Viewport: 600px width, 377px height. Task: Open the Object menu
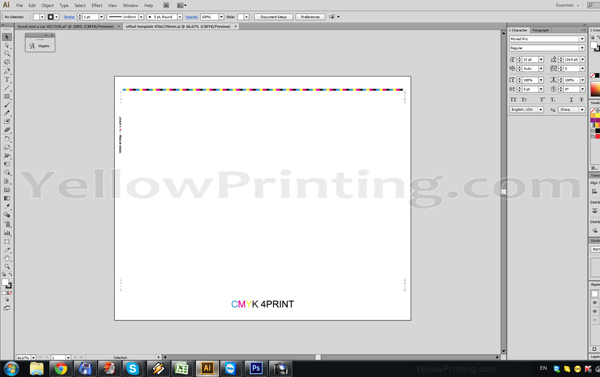point(47,5)
